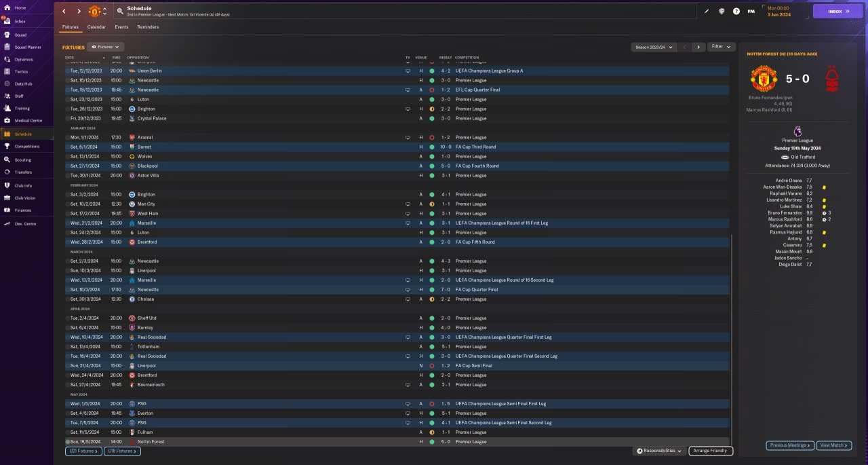Open the Competitions trophy icon

click(6, 146)
